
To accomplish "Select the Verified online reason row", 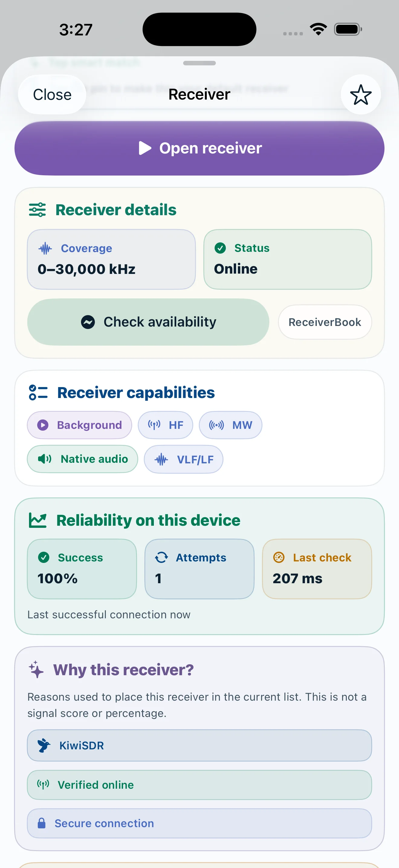I will (x=199, y=785).
